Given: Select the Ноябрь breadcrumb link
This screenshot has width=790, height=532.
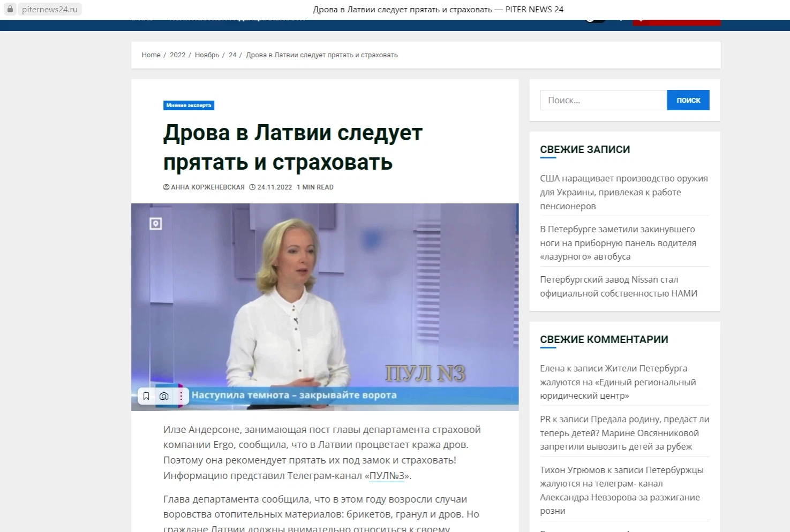Looking at the screenshot, I should 207,55.
